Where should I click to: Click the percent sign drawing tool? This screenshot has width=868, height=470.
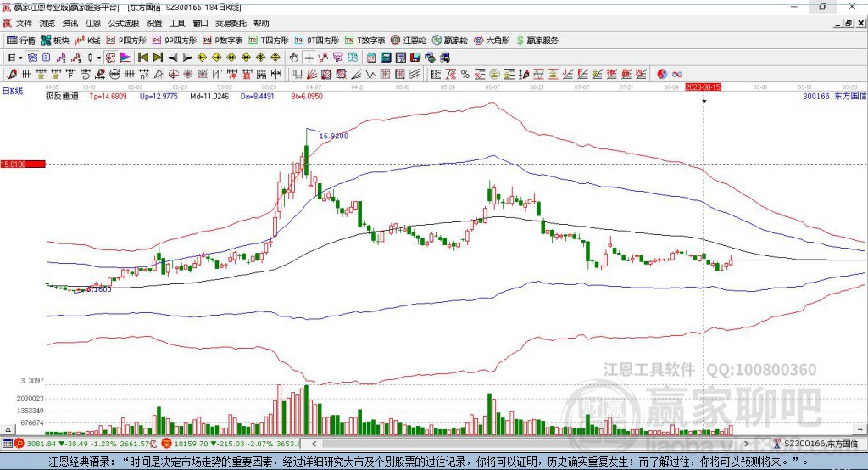click(465, 74)
